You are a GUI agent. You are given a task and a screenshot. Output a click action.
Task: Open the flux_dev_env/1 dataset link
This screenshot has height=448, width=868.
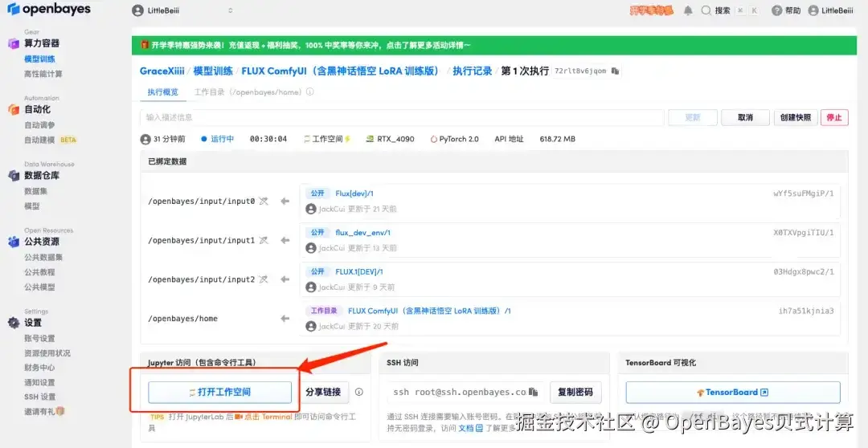click(362, 232)
